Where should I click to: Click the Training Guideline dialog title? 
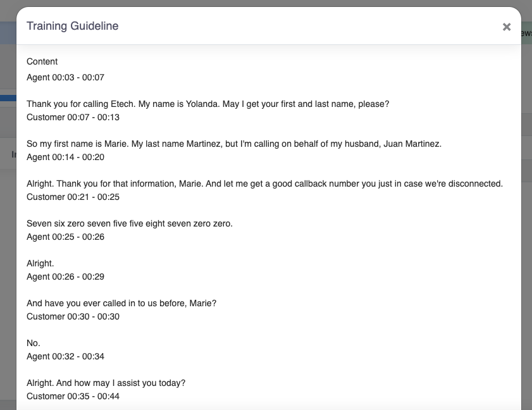pos(72,26)
